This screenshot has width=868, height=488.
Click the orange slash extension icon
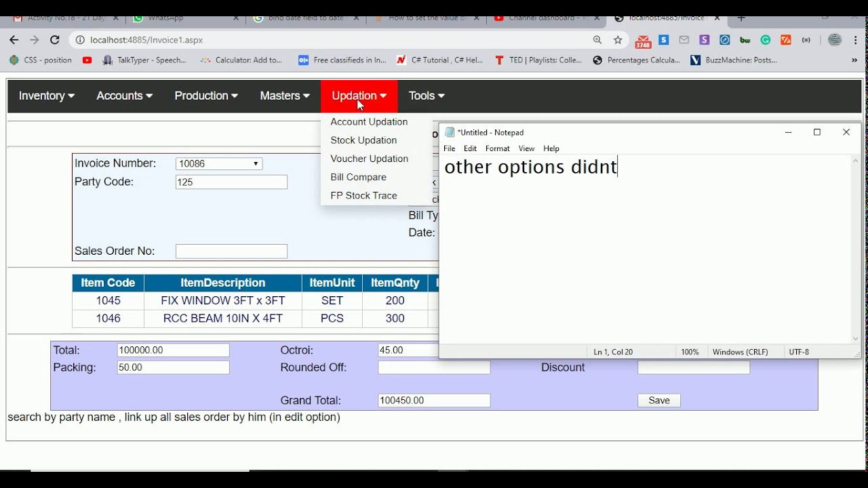pos(786,40)
